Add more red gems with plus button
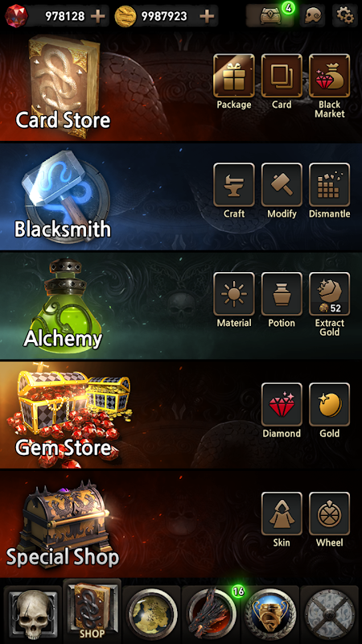Image resolution: width=362 pixels, height=644 pixels. point(97,16)
